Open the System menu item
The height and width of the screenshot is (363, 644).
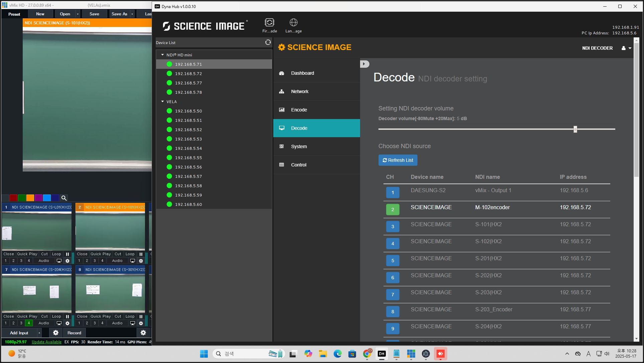coord(316,146)
